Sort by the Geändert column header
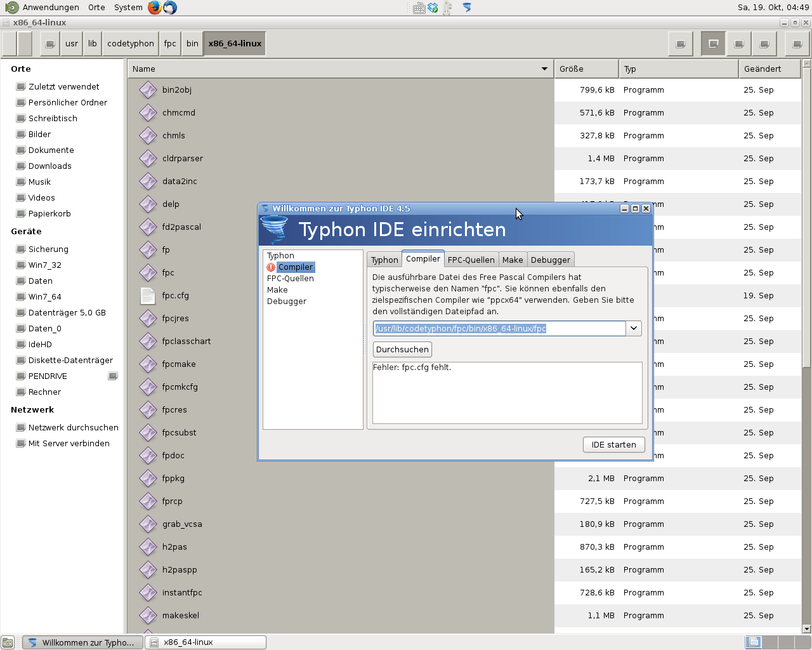This screenshot has width=812, height=650. [769, 69]
